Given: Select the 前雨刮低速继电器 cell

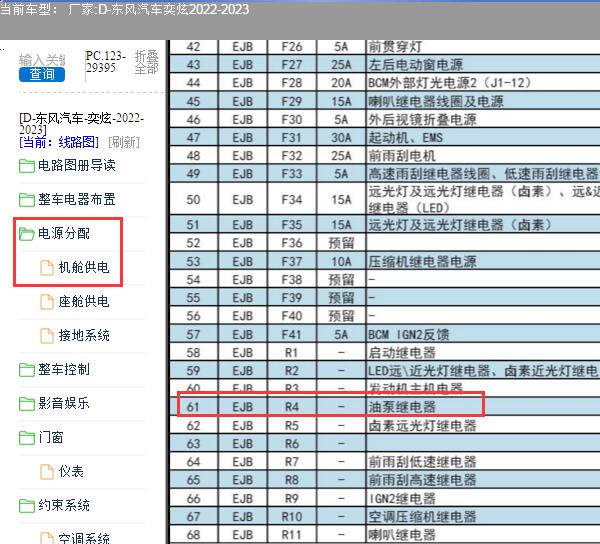Looking at the screenshot, I should (x=483, y=462).
